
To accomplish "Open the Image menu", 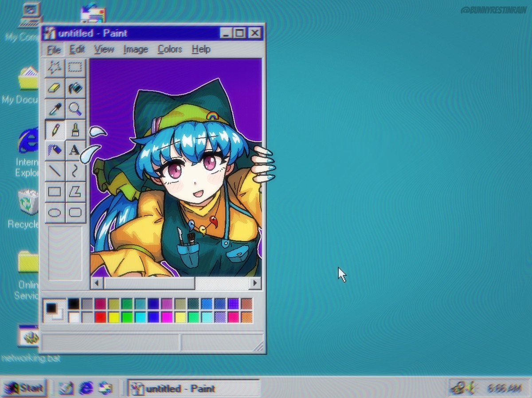I will [x=135, y=49].
